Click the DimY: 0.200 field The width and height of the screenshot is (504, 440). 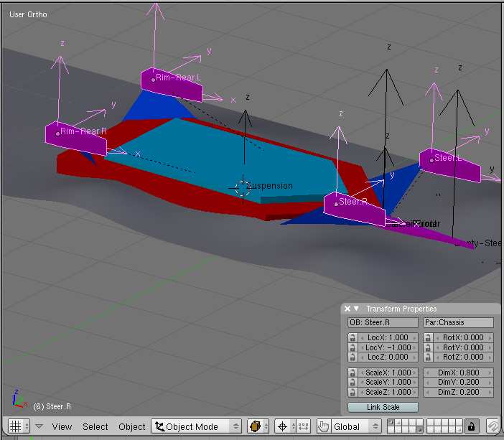point(458,382)
